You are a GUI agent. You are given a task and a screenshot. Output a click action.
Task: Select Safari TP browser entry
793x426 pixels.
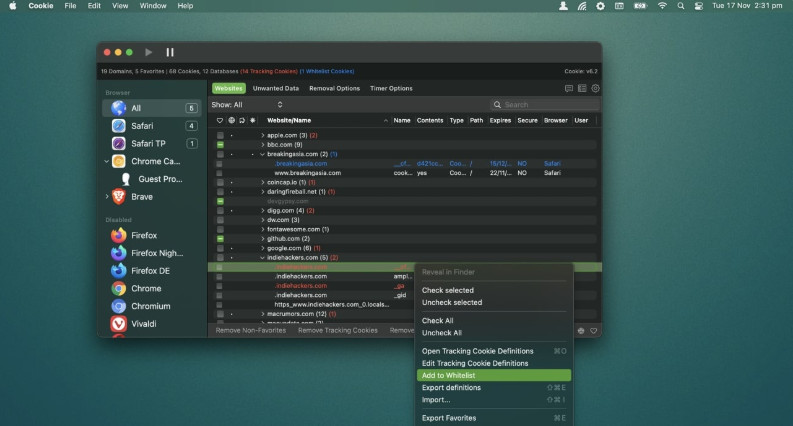coord(152,144)
